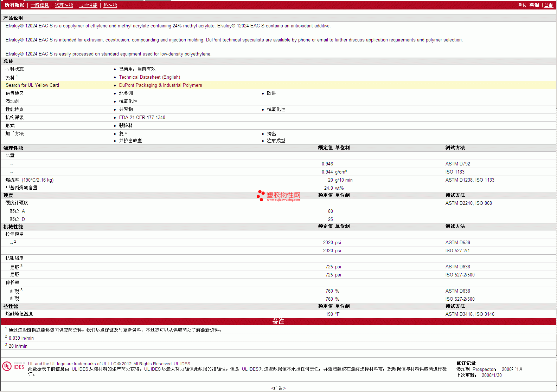Open Technical Datasheet (English) link
The image size is (557, 392).
tap(149, 77)
